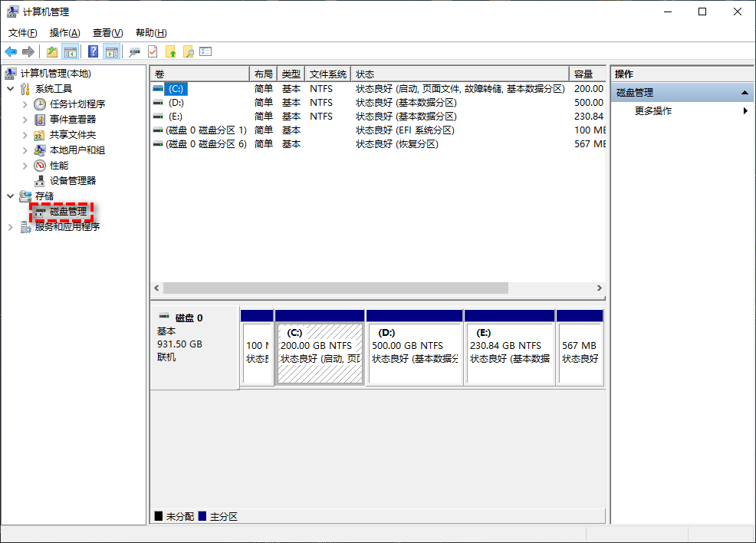The image size is (756, 543).
Task: Open the 操作(A) menu
Action: [x=64, y=33]
